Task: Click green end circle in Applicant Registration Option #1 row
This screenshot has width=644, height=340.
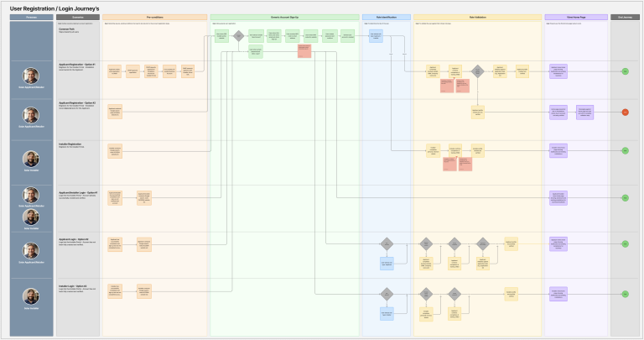Action: [x=625, y=71]
